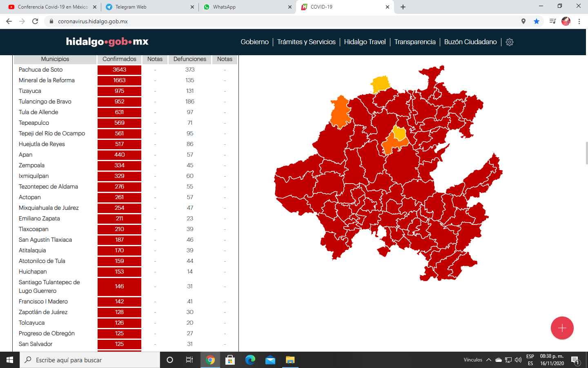
Task: Show hidden system tray icons chevron
Action: (488, 360)
